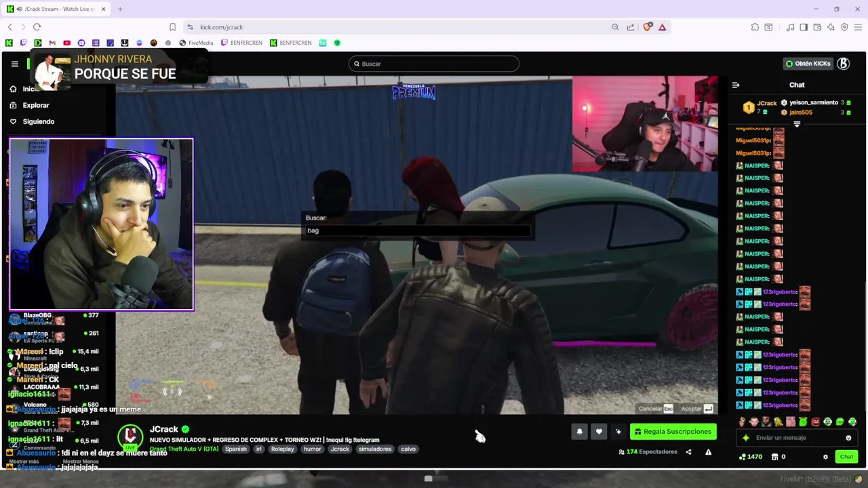Open the extensions puzzle icon
Screen dimensions: 868x488
(755, 27)
